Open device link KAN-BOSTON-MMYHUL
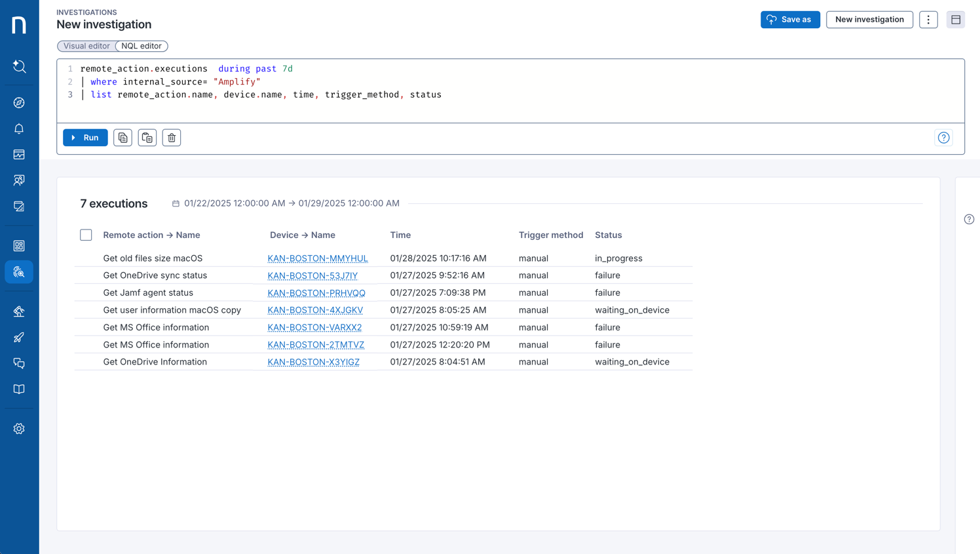980x554 pixels. tap(318, 258)
